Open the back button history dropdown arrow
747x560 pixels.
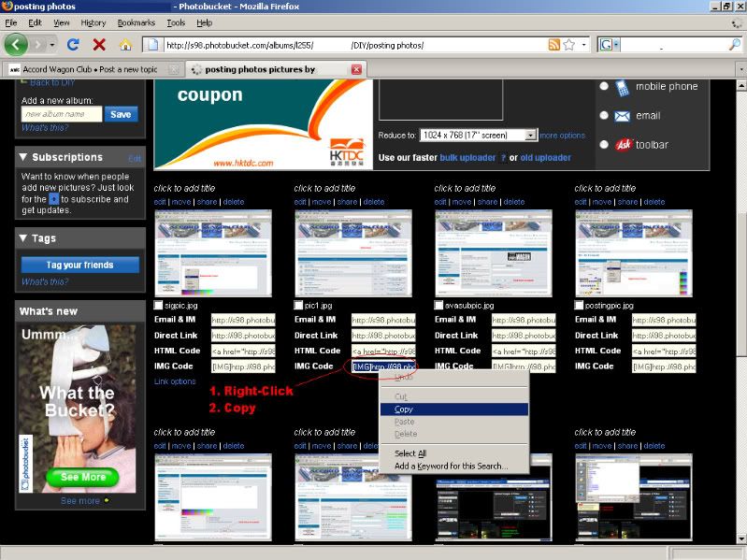point(52,45)
